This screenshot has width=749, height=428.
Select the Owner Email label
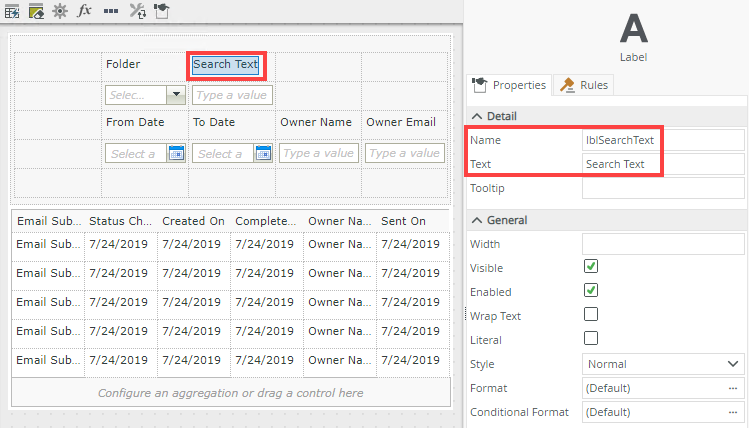pos(401,122)
